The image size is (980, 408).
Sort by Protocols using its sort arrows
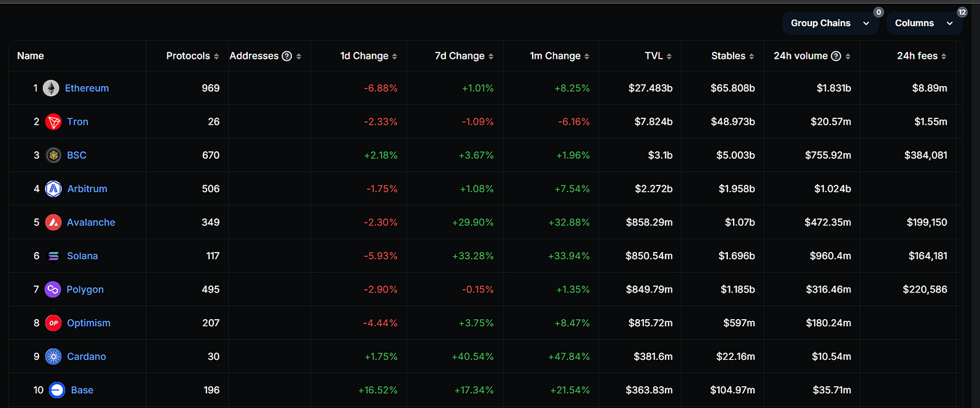point(216,56)
